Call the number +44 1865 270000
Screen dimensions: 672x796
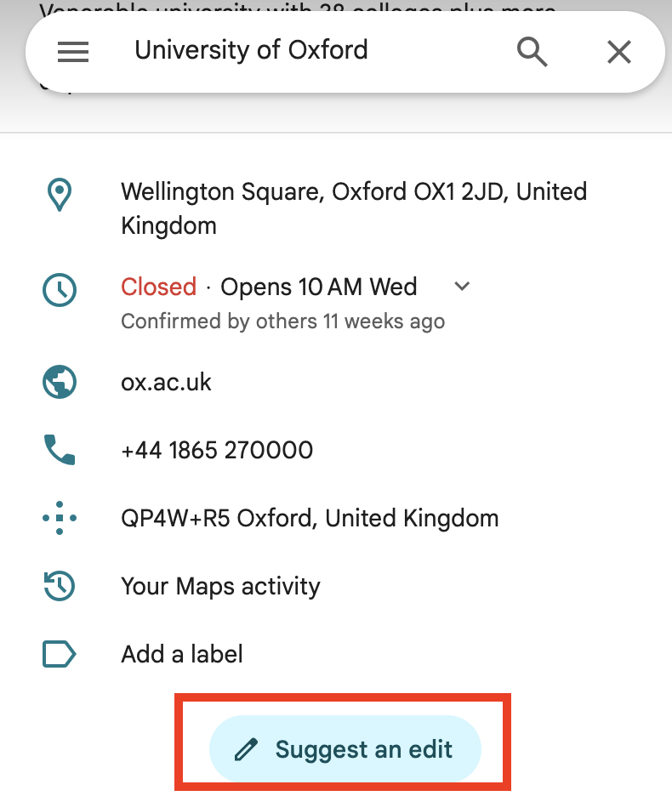217,450
